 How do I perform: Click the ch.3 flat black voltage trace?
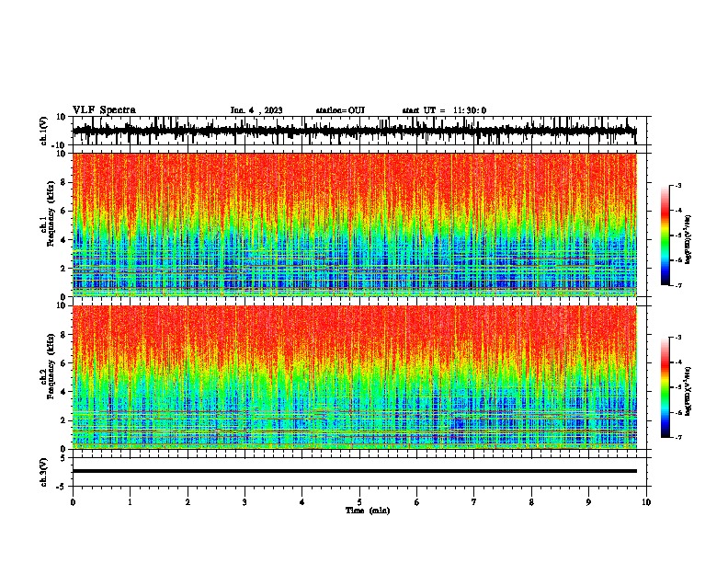click(x=354, y=471)
